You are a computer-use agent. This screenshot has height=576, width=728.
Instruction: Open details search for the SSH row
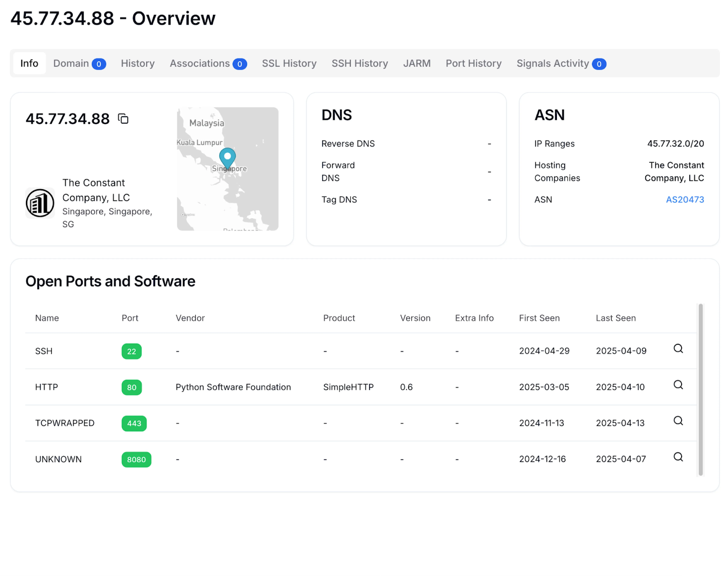[678, 348]
